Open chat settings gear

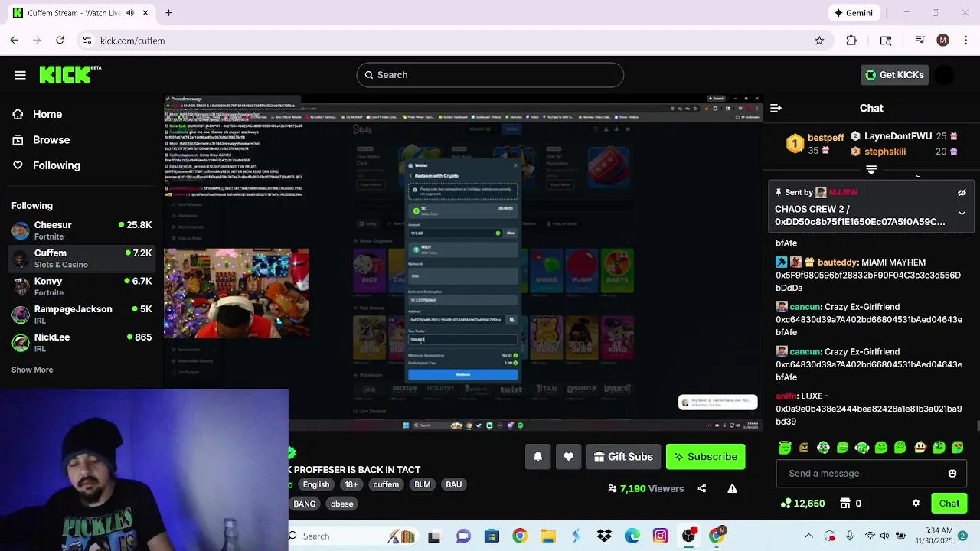(x=916, y=504)
